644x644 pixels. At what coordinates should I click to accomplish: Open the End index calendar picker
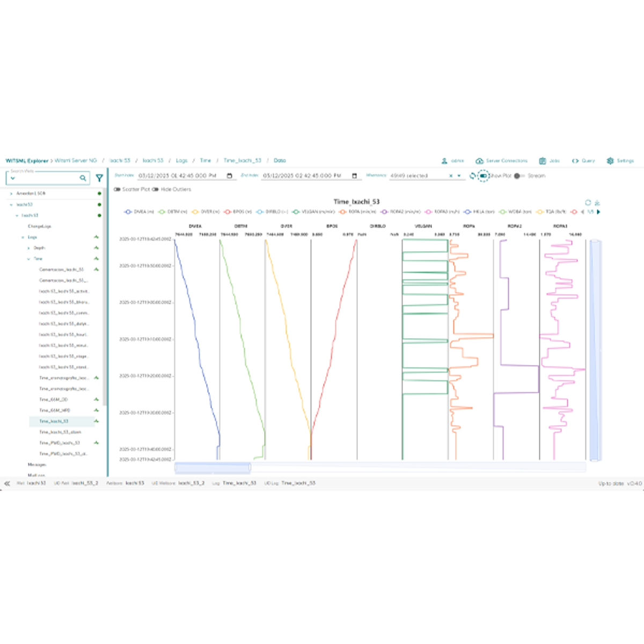click(x=354, y=175)
